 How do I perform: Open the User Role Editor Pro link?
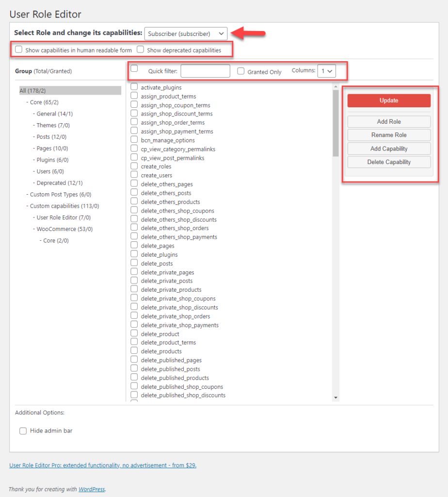(103, 465)
